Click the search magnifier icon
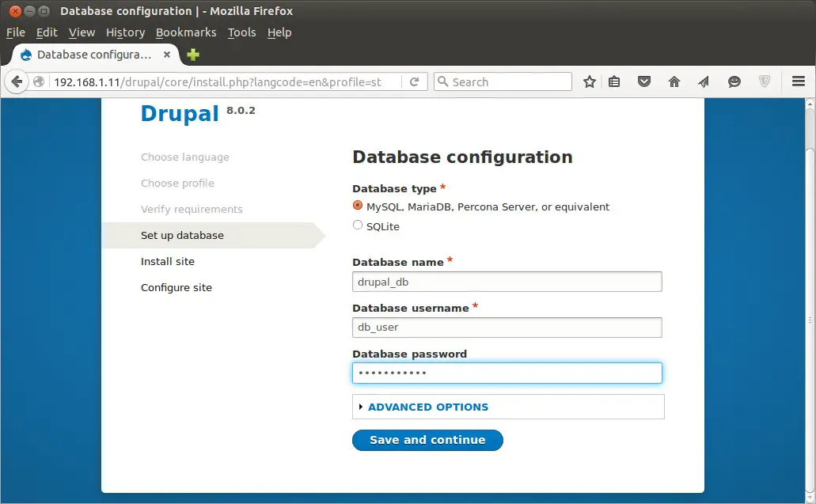The image size is (816, 504). (443, 81)
